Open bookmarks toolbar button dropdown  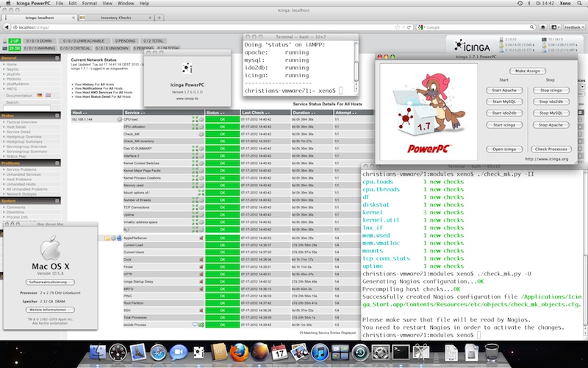555,27
